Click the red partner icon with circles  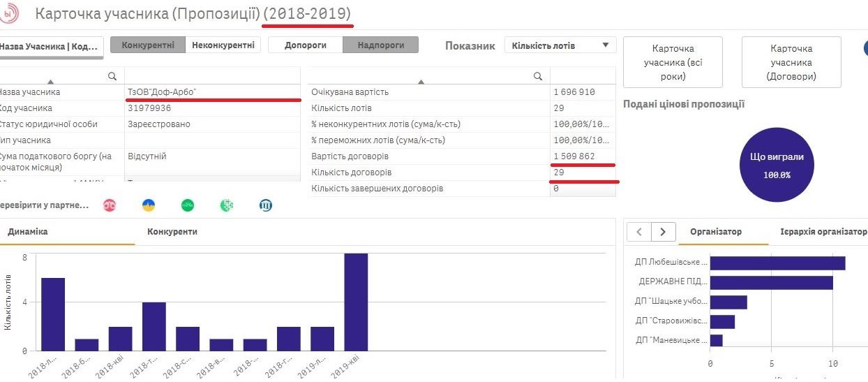point(110,205)
